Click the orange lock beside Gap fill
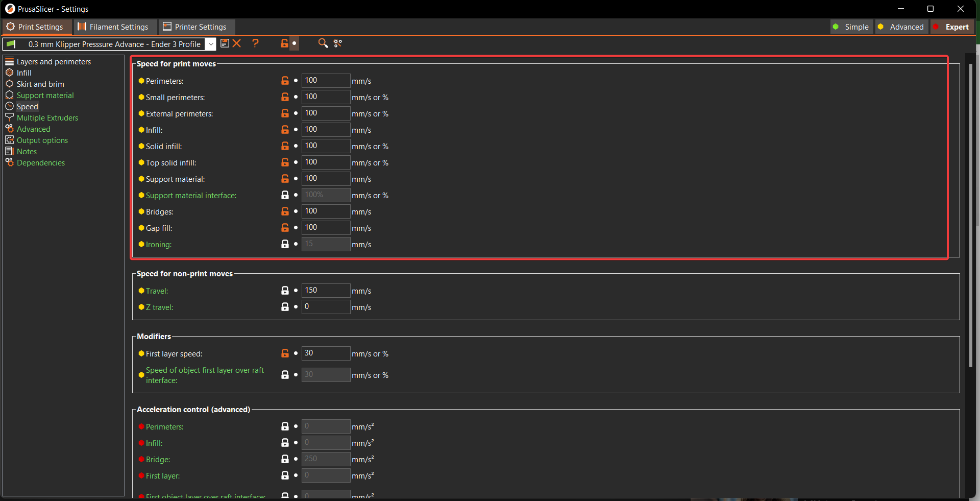 (x=285, y=228)
